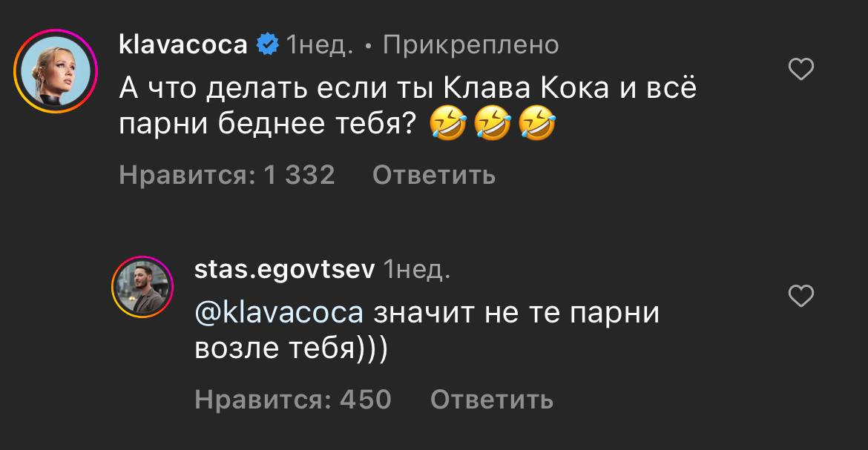The width and height of the screenshot is (868, 450).
Task: Go to the klavacoca username link
Action: click(183, 45)
